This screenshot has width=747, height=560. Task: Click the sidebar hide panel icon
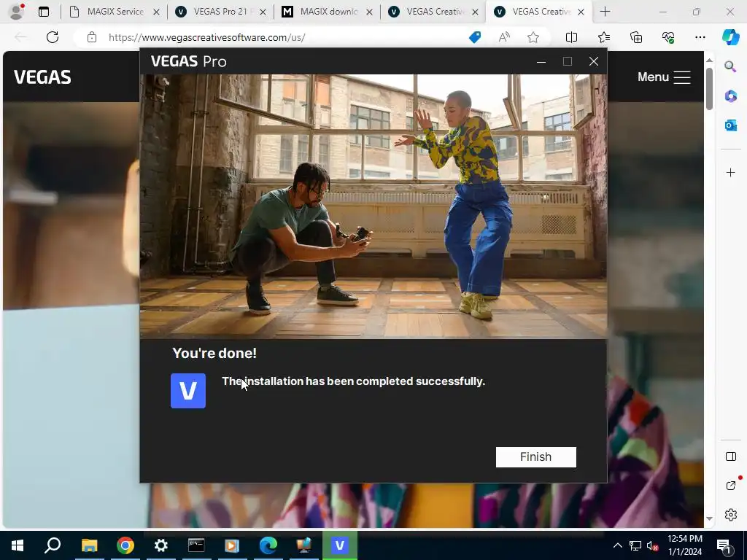point(730,456)
